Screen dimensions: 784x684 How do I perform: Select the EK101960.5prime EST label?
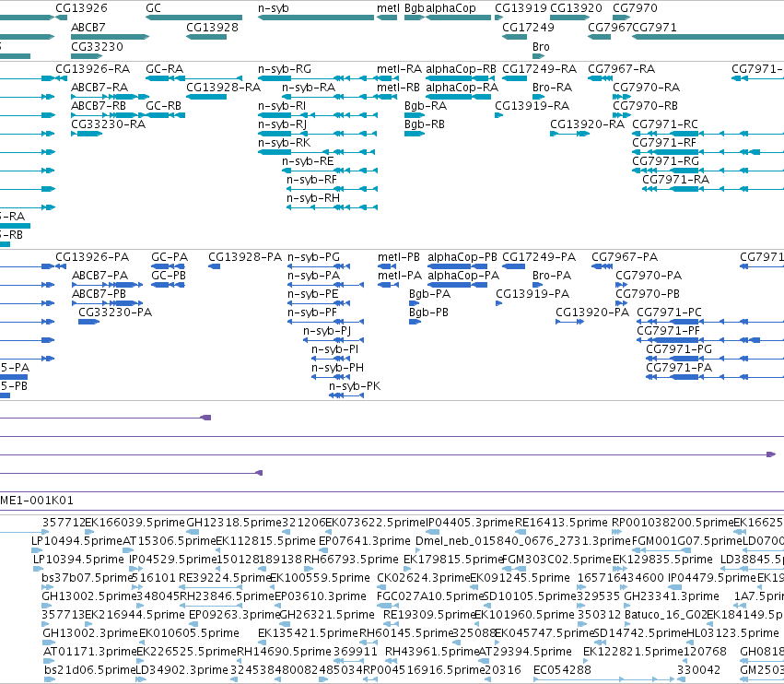pyautogui.click(x=524, y=615)
